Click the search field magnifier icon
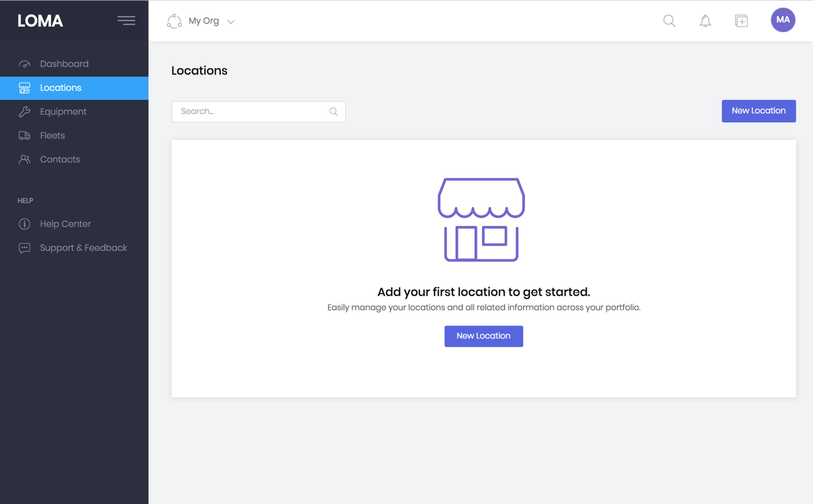This screenshot has height=504, width=813. [334, 112]
